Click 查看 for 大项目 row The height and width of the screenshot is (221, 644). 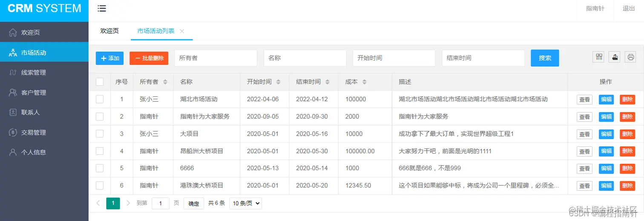(x=585, y=134)
